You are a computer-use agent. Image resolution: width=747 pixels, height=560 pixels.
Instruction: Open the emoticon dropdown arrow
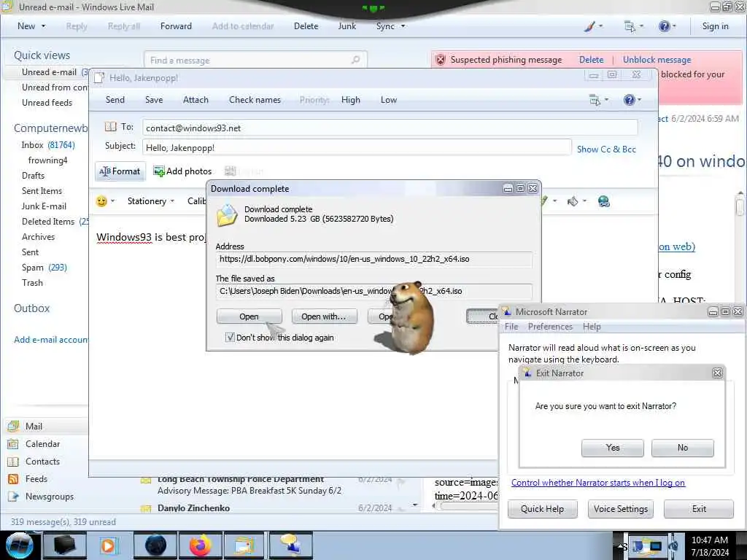[113, 201]
